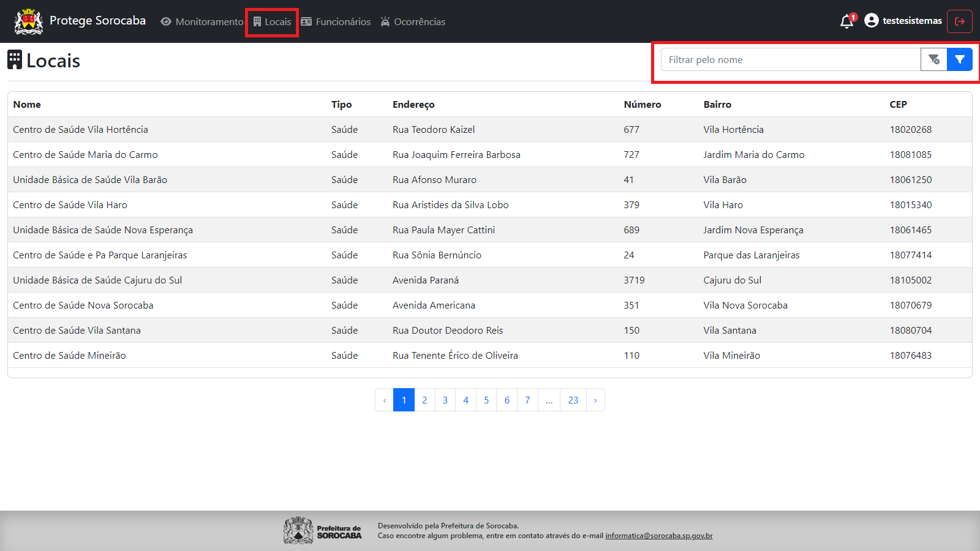The height and width of the screenshot is (551, 980).
Task: Select row Centro de Saúde Maria do Carmo
Action: pyautogui.click(x=490, y=154)
